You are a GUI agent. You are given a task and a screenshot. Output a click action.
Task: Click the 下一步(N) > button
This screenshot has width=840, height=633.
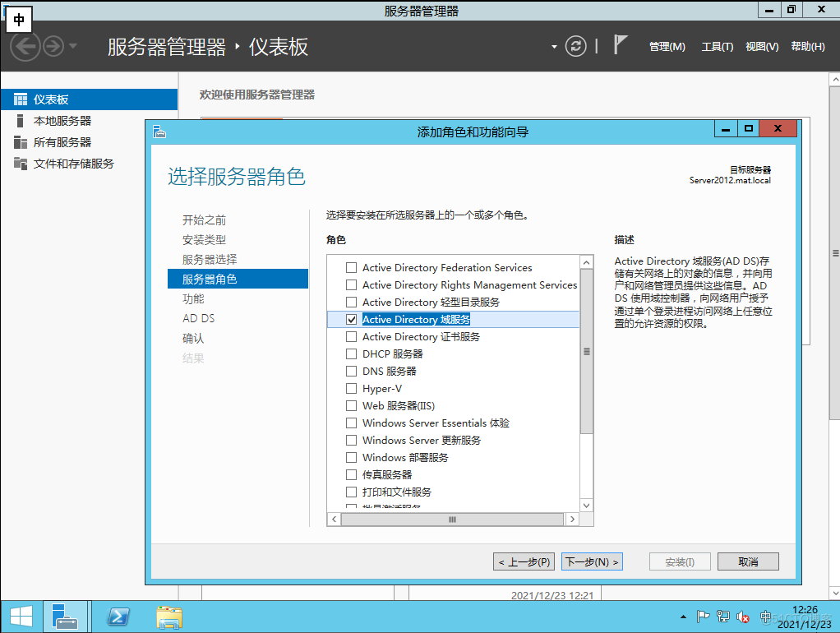click(x=592, y=561)
